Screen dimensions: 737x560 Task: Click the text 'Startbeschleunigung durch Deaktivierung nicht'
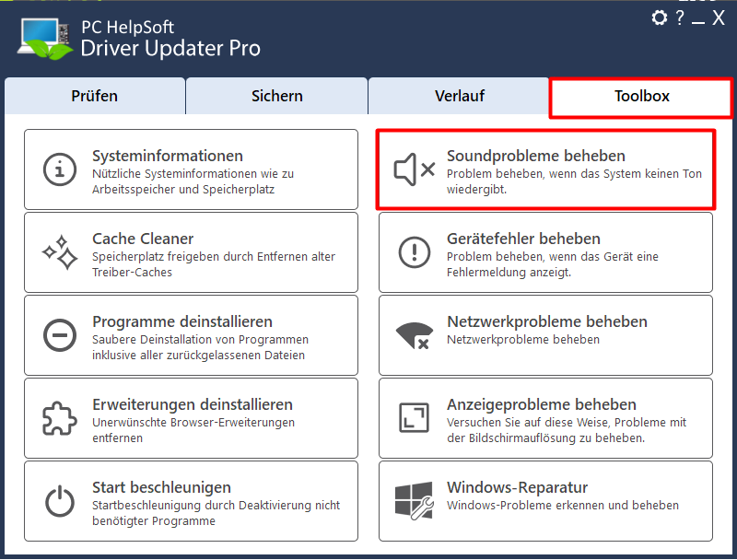coord(216,506)
